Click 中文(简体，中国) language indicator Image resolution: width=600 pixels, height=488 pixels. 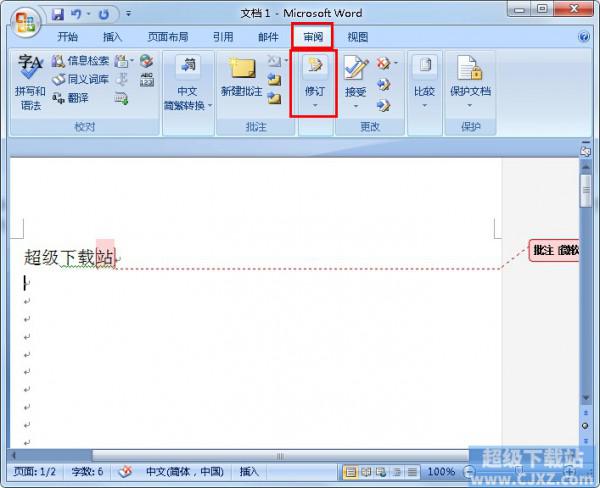pyautogui.click(x=185, y=472)
